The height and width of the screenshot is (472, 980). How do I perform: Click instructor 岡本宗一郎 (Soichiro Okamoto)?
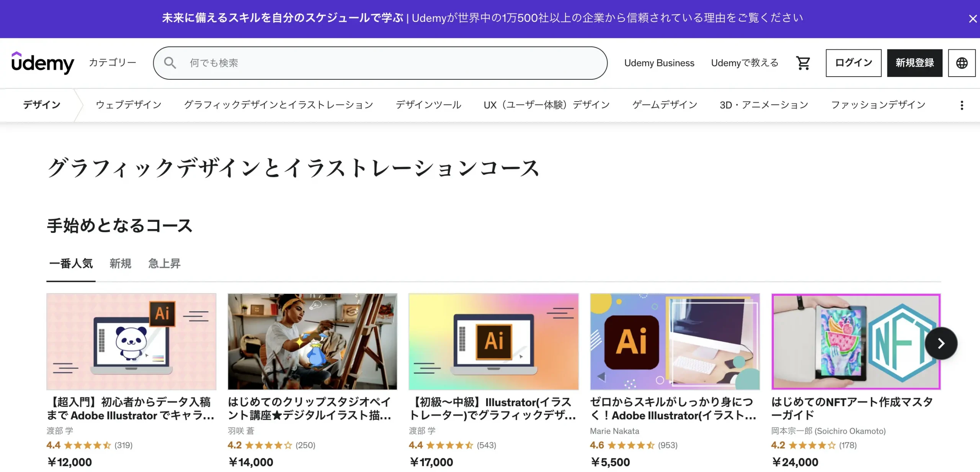[828, 431]
